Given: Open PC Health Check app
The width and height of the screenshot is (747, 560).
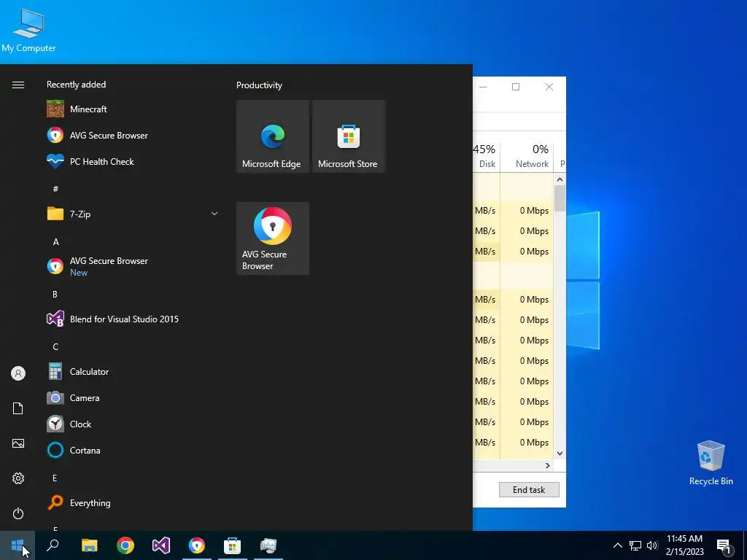Looking at the screenshot, I should coord(133,161).
